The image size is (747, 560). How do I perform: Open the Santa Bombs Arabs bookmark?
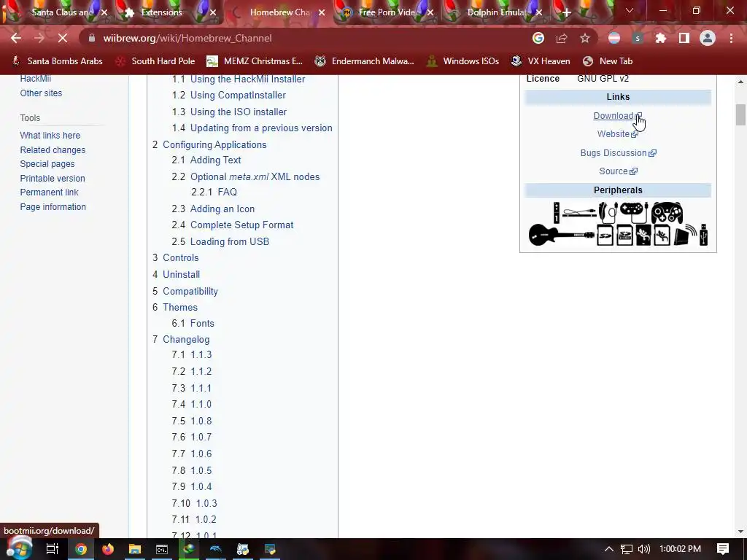[x=57, y=61]
